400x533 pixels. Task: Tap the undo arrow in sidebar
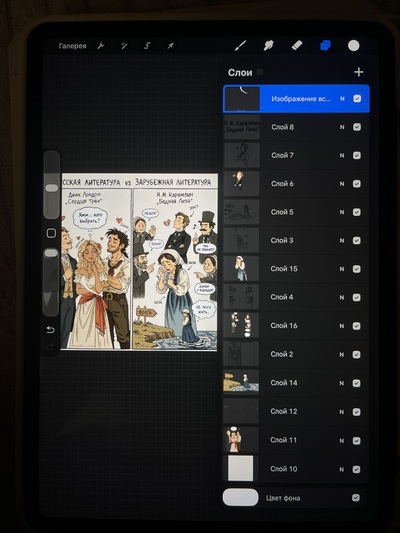(x=50, y=329)
